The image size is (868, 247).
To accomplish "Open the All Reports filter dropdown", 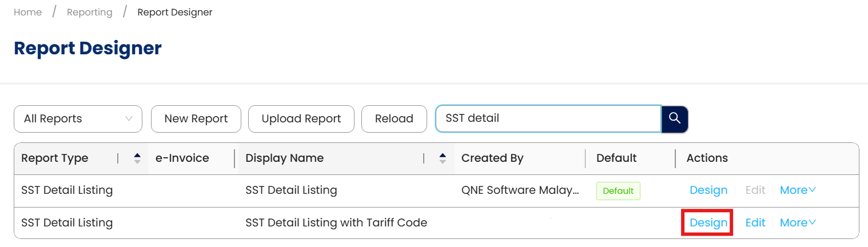I will click(x=78, y=118).
